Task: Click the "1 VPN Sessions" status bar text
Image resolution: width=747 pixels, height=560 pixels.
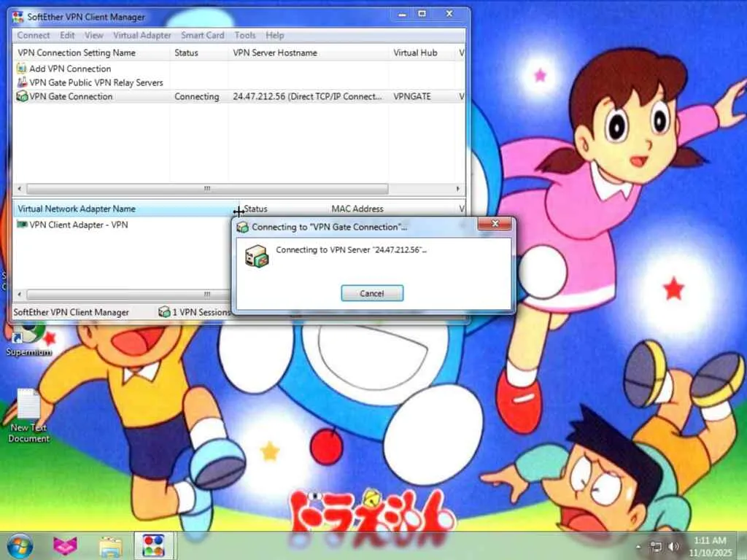Action: coord(201,312)
